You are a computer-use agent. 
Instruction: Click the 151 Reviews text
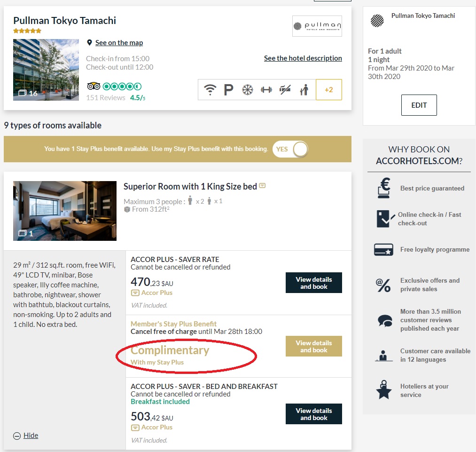coord(106,98)
